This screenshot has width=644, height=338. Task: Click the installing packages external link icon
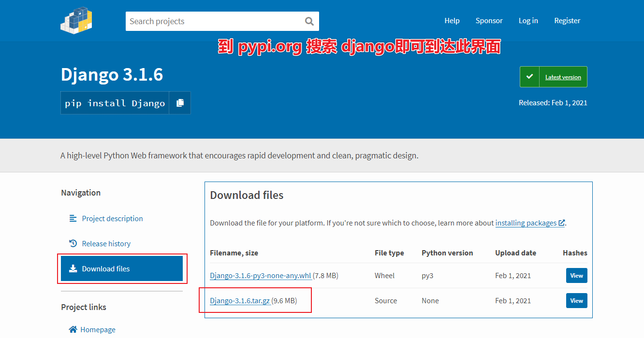click(561, 223)
